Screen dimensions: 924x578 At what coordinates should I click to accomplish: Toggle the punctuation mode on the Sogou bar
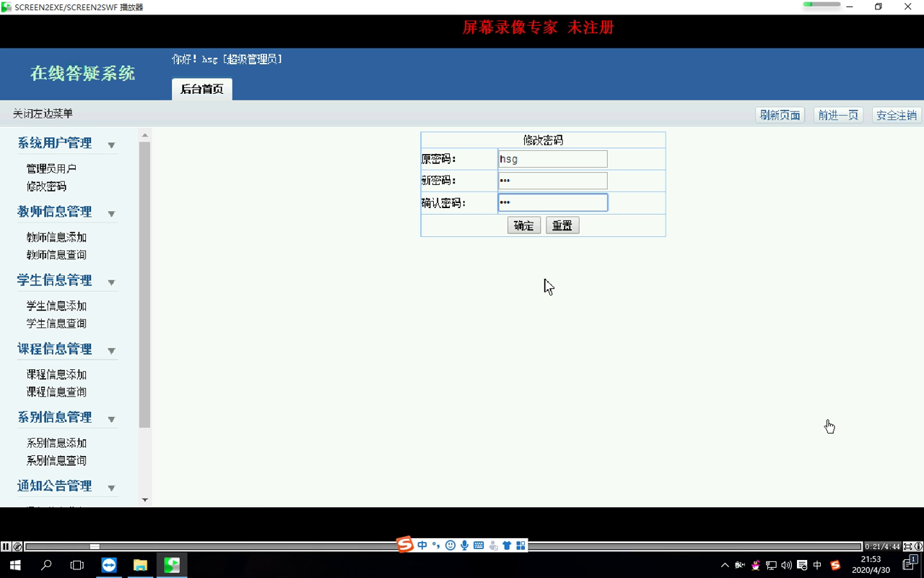point(436,545)
